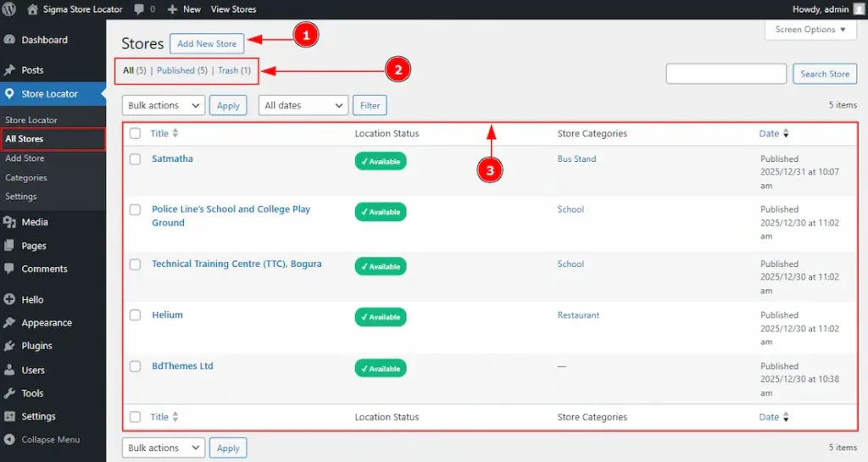The image size is (868, 462).
Task: Click the Posts pin icon in sidebar
Action: [9, 70]
